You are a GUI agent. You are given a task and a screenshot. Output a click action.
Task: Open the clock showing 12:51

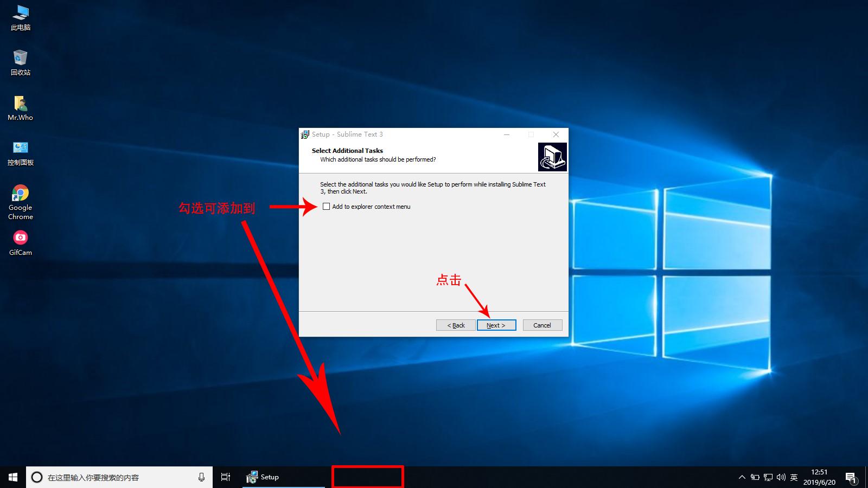coord(819,477)
